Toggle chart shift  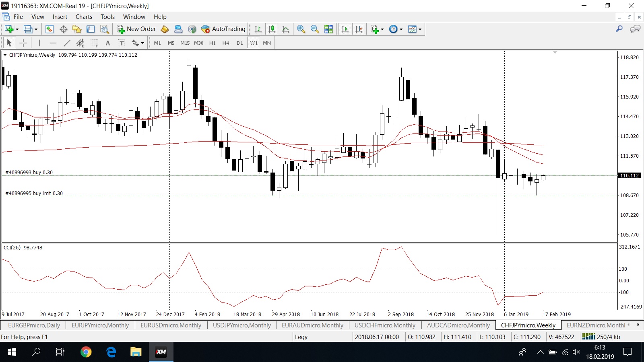pos(359,29)
